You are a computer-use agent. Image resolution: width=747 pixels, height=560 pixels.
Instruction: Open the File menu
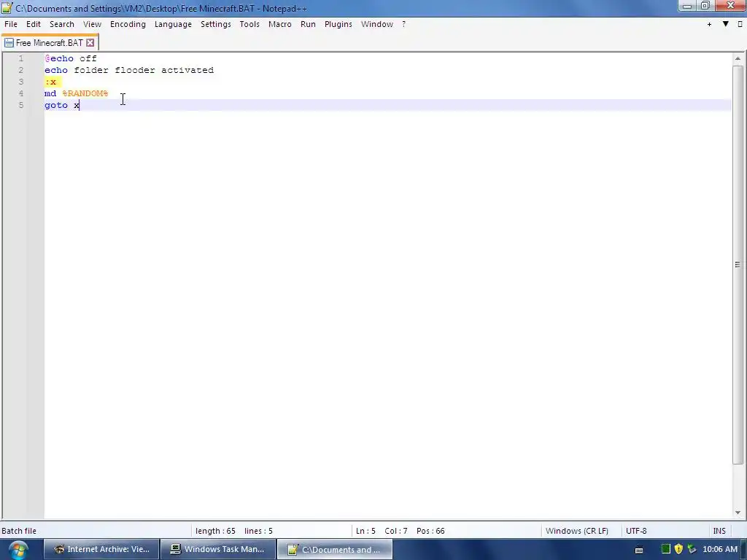click(x=11, y=24)
